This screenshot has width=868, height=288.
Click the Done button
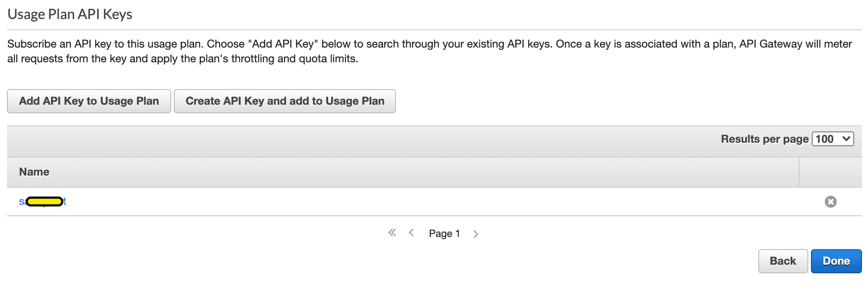click(x=836, y=261)
